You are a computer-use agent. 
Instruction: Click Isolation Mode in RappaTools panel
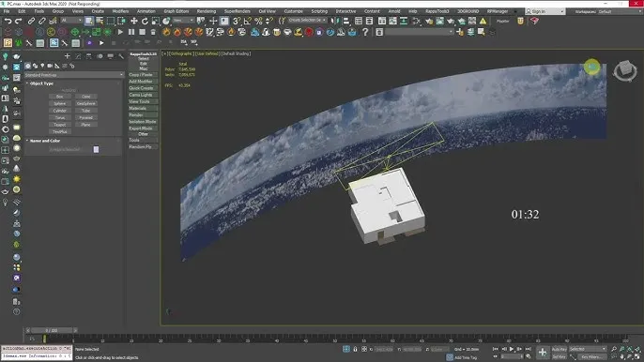coord(143,122)
